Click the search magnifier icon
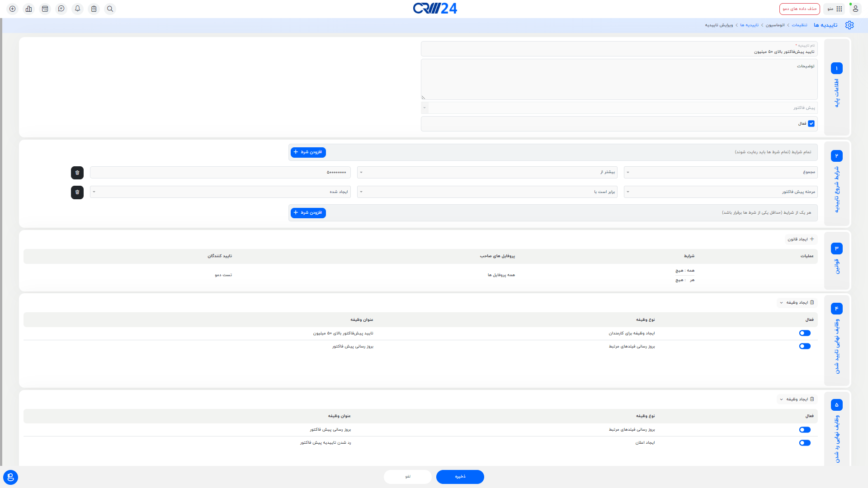 pos(110,9)
